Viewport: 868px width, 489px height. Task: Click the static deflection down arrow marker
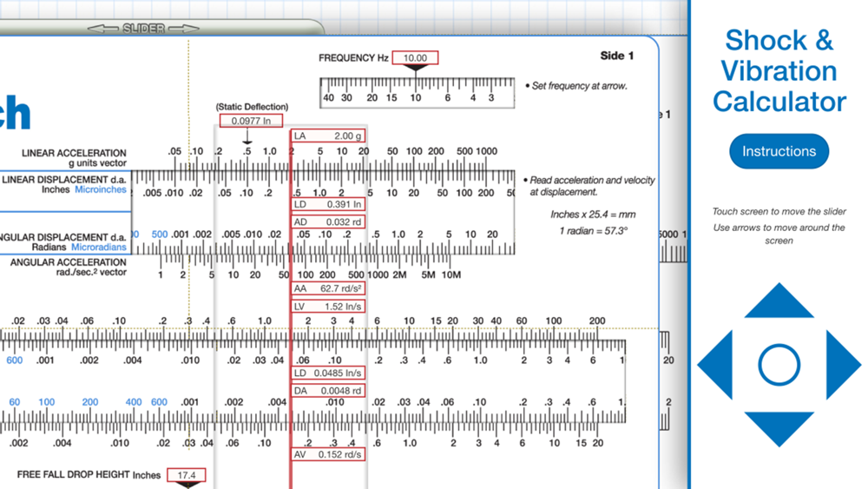[247, 136]
